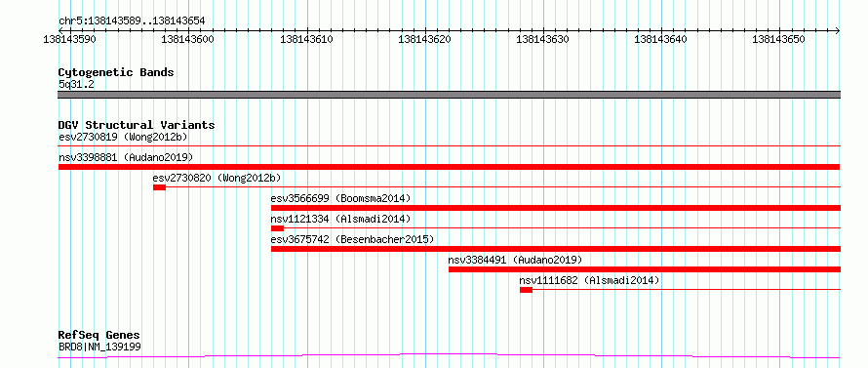Click the 138143620 ruler tick label
Image resolution: width=868 pixels, height=368 pixels.
pos(424,39)
